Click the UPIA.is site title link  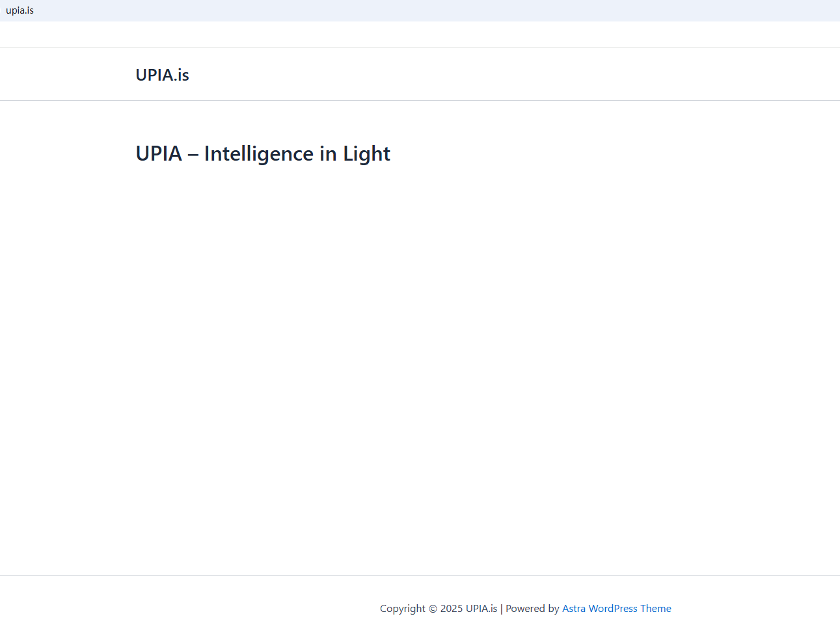[162, 75]
